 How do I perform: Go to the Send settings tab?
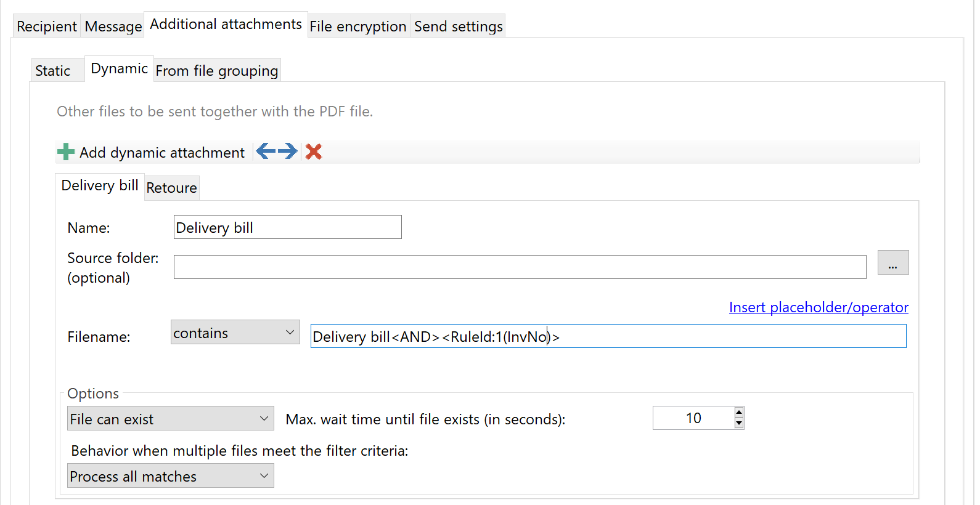(457, 26)
